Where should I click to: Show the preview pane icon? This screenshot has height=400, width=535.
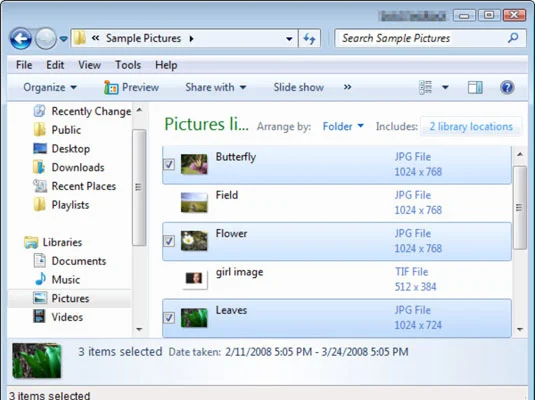pos(475,87)
